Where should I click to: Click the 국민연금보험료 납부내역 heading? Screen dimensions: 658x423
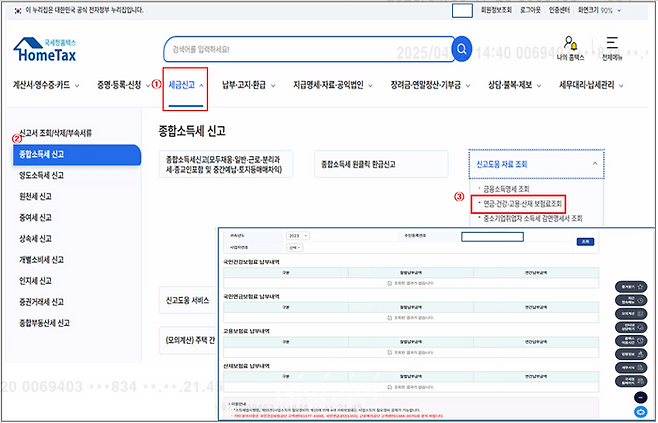[x=251, y=296]
